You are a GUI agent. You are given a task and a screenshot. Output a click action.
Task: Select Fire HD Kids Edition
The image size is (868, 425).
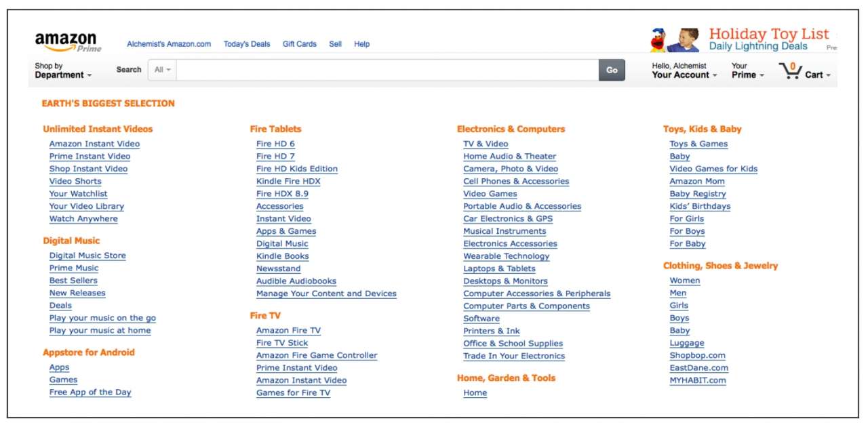click(297, 169)
